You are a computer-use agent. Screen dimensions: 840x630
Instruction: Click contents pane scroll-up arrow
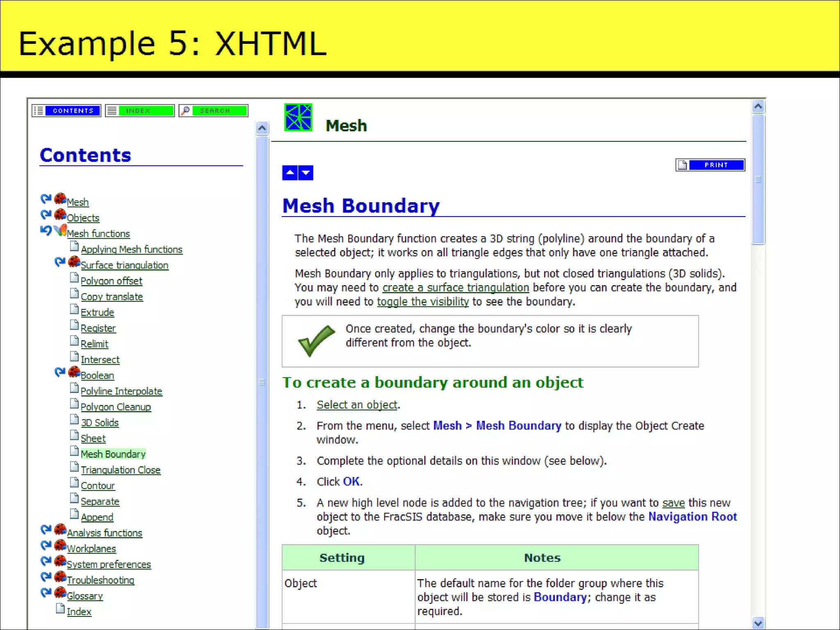(262, 128)
